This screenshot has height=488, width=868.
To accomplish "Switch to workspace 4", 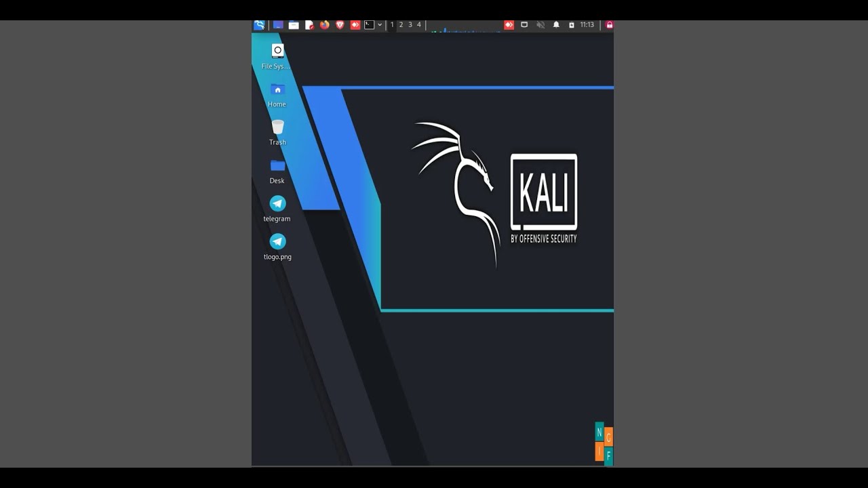I will 418,25.
